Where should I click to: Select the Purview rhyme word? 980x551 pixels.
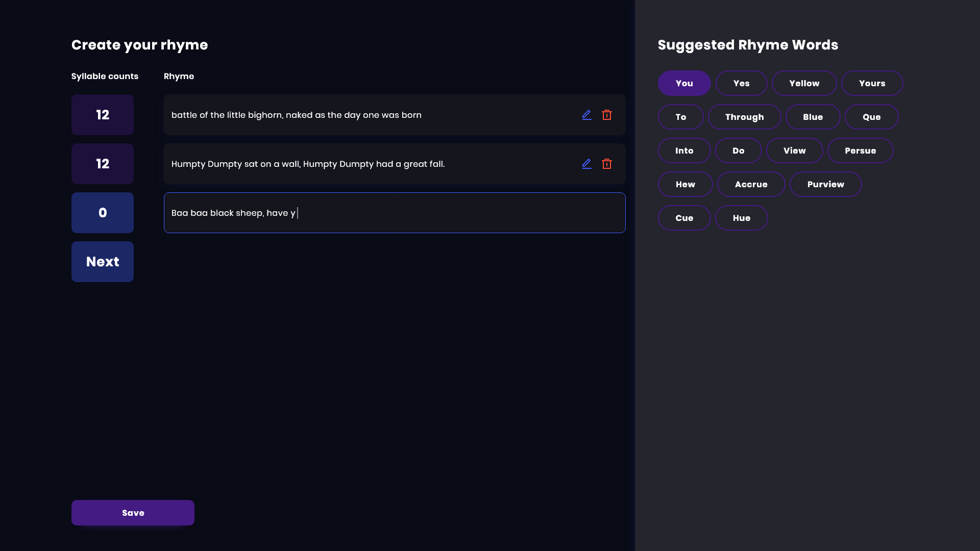[x=825, y=184]
